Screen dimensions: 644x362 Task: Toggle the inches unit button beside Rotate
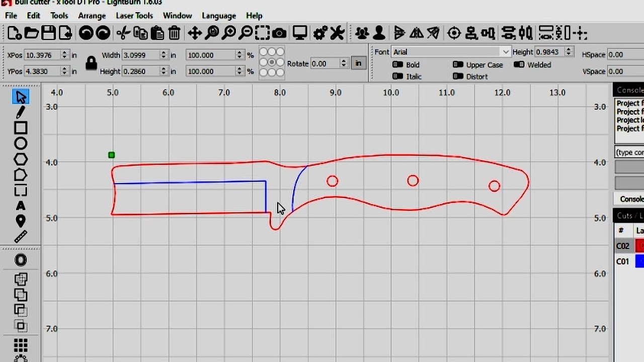(x=358, y=63)
